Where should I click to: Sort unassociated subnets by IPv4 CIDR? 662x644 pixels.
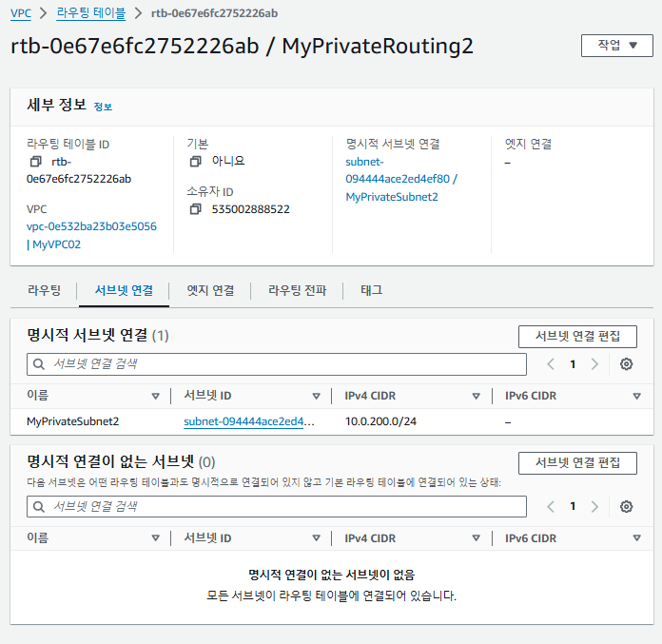[x=476, y=538]
